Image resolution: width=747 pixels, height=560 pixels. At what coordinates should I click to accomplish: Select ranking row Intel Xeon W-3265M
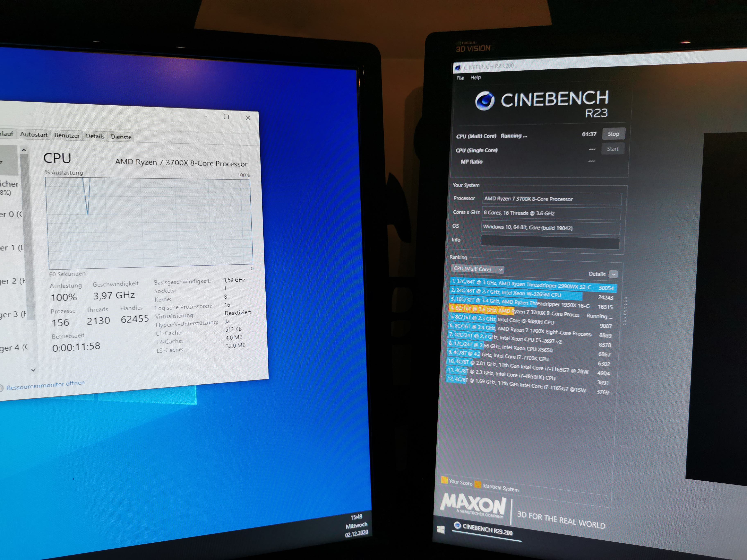[x=532, y=294]
